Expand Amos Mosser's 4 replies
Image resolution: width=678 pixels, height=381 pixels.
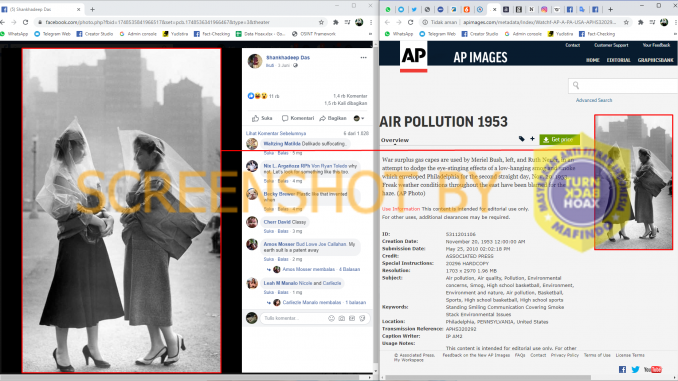[x=321, y=269]
